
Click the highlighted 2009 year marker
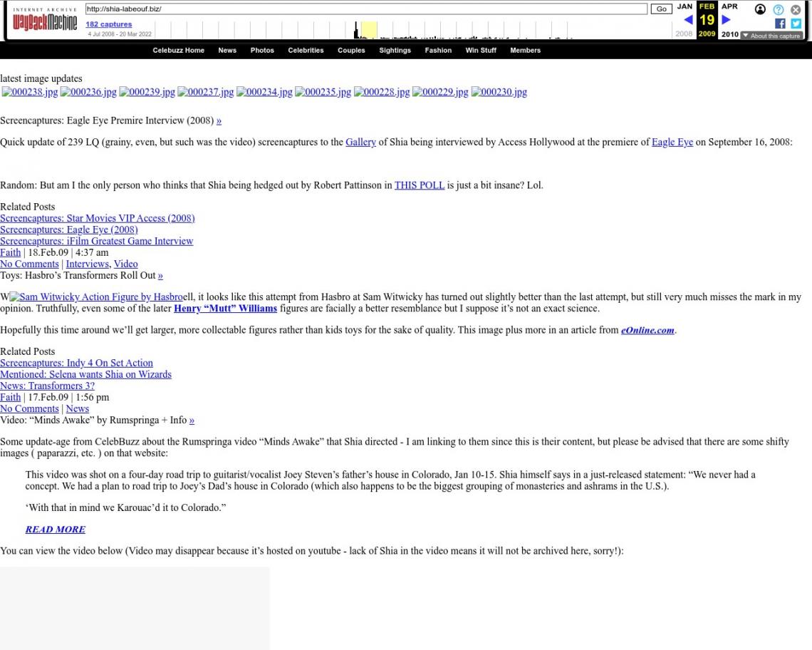(707, 34)
